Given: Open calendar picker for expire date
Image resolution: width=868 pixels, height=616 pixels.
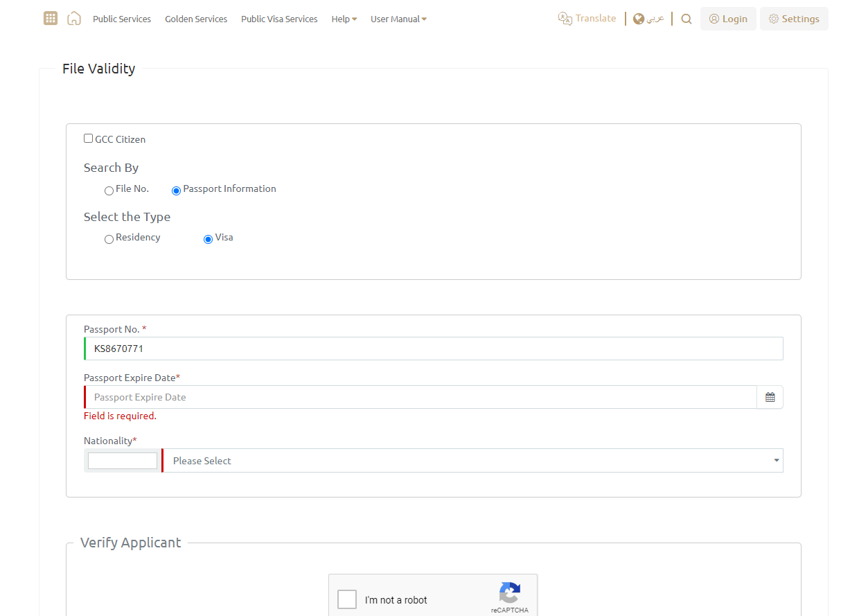Looking at the screenshot, I should (x=770, y=397).
